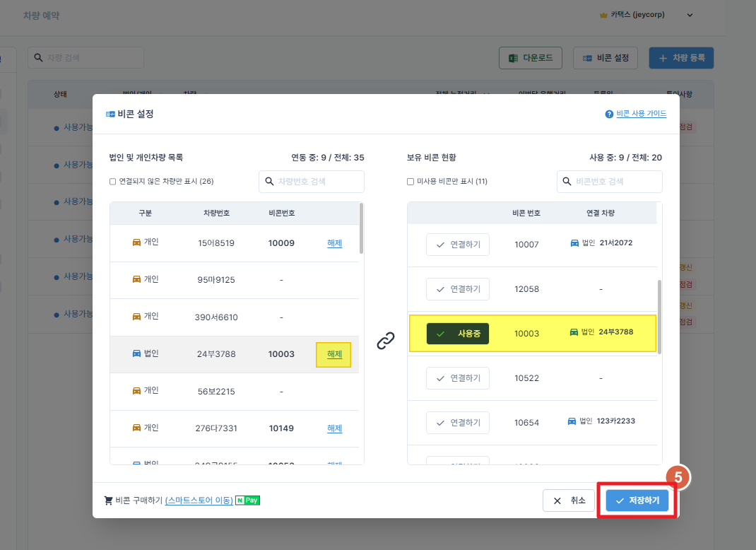This screenshot has width=756, height=550.
Task: Click 연결하기 for beacon 10007
Action: click(x=458, y=245)
